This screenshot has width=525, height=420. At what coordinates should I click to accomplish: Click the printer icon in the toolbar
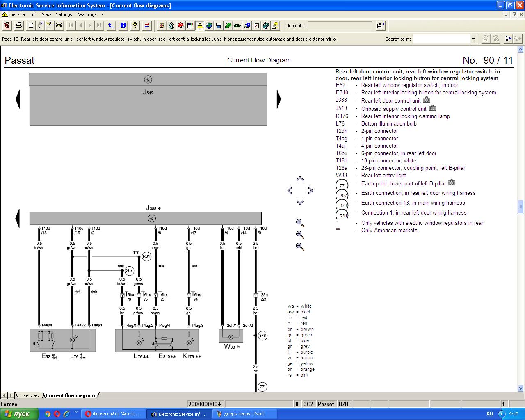(19, 25)
